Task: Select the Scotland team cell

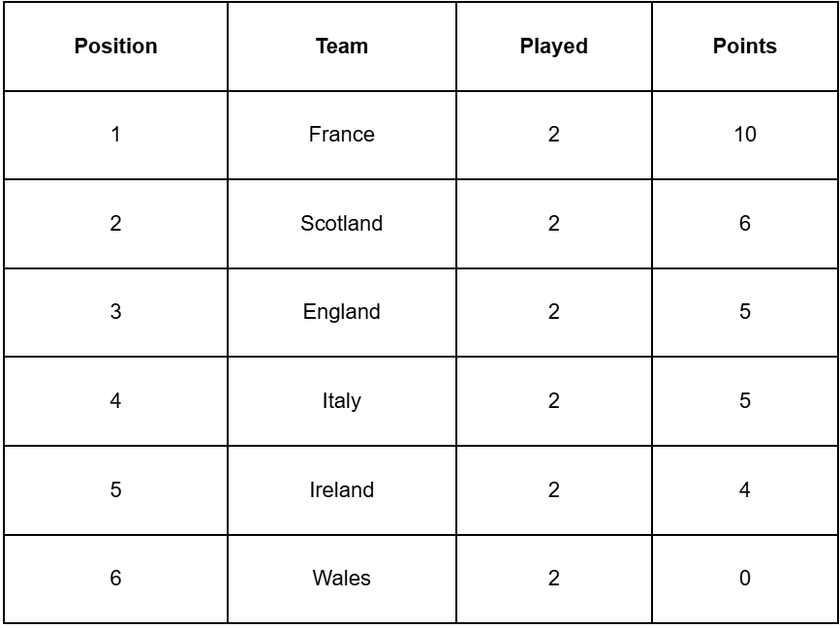Action: point(341,224)
